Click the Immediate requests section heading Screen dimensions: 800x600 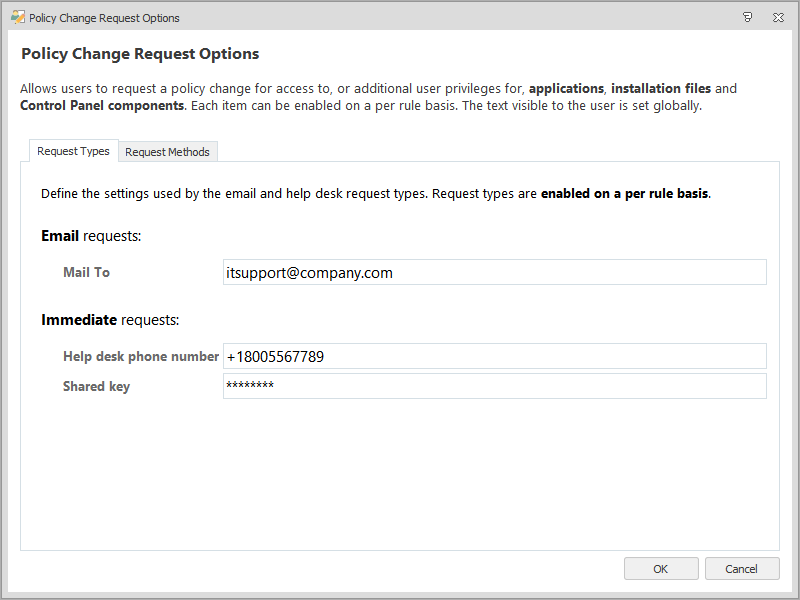point(110,320)
